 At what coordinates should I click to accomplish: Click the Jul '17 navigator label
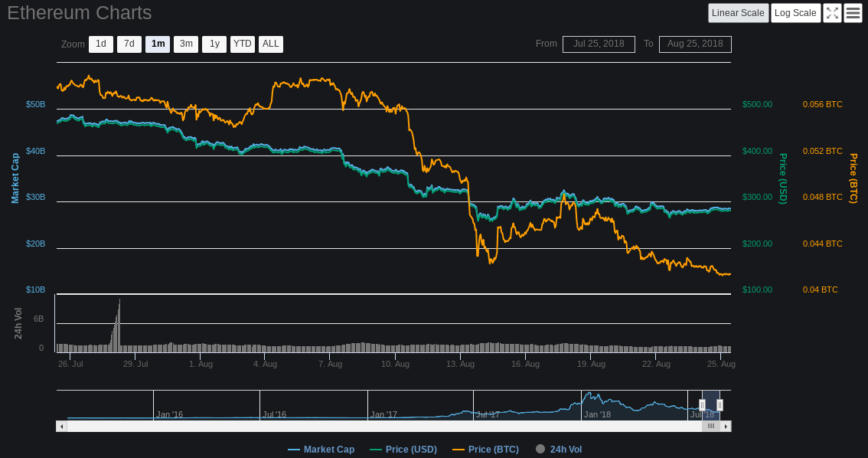488,414
